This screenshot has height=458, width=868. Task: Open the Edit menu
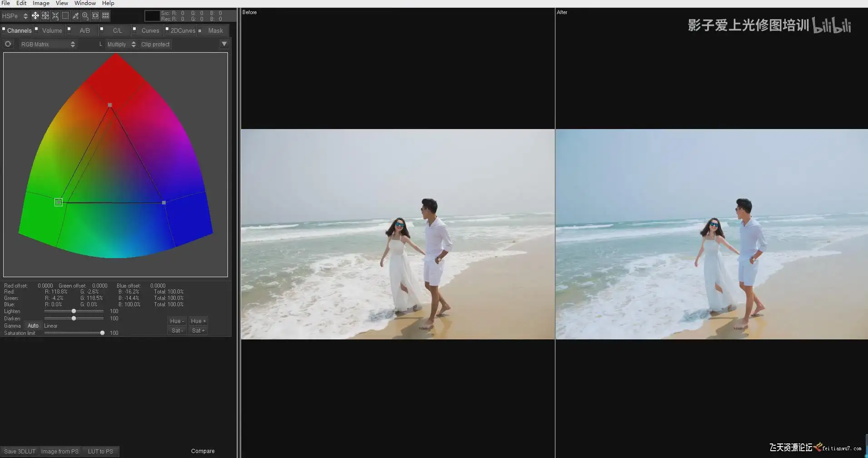pyautogui.click(x=21, y=3)
